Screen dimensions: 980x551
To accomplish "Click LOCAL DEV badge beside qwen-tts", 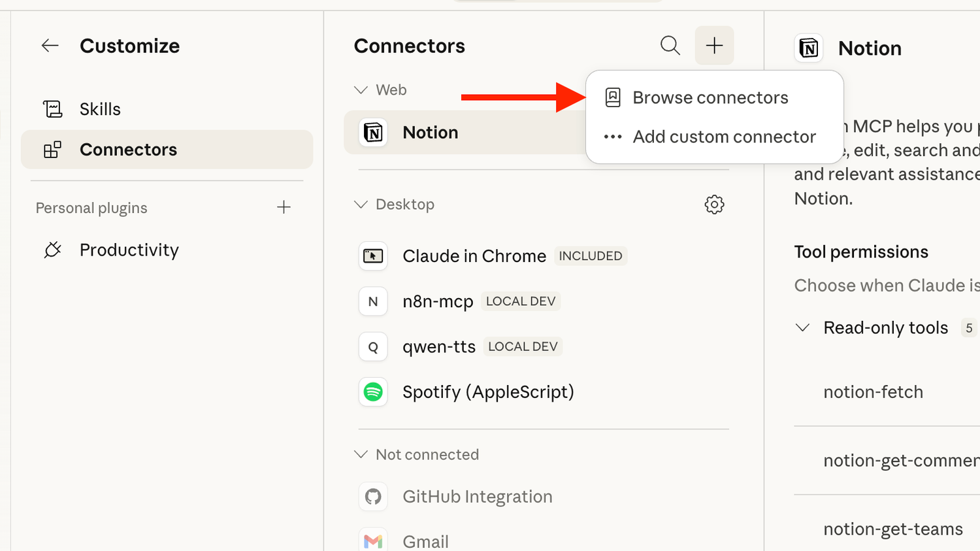I will (523, 346).
